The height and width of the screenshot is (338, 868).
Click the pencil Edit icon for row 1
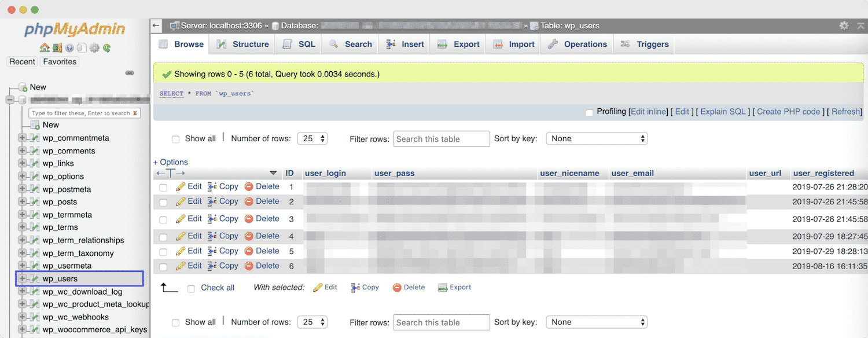click(181, 187)
